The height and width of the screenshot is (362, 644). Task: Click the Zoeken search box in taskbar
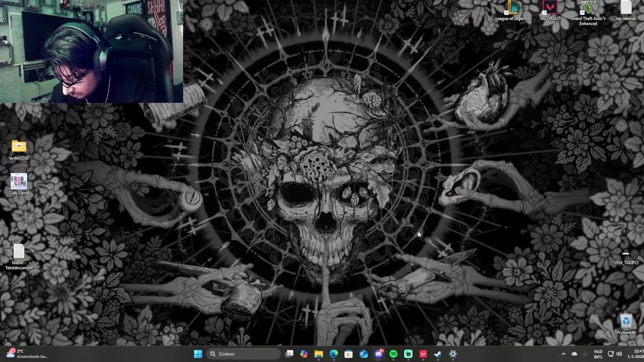244,354
